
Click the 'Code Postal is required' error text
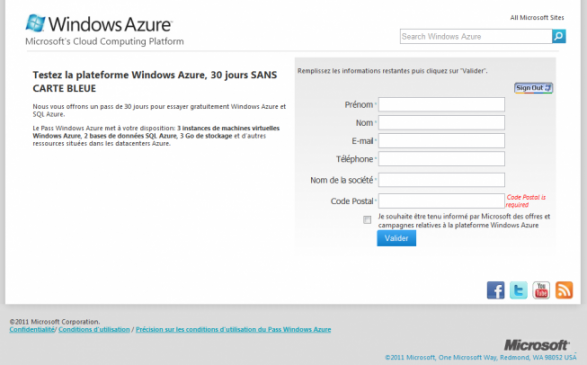(526, 201)
